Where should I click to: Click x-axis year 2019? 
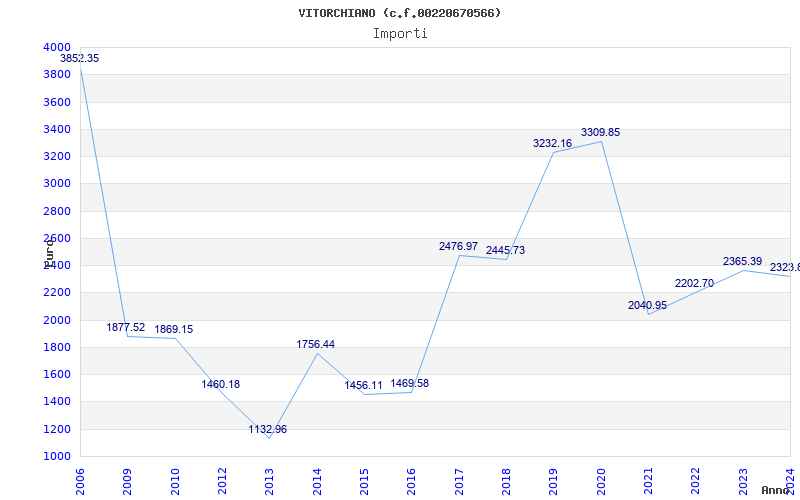tap(554, 481)
